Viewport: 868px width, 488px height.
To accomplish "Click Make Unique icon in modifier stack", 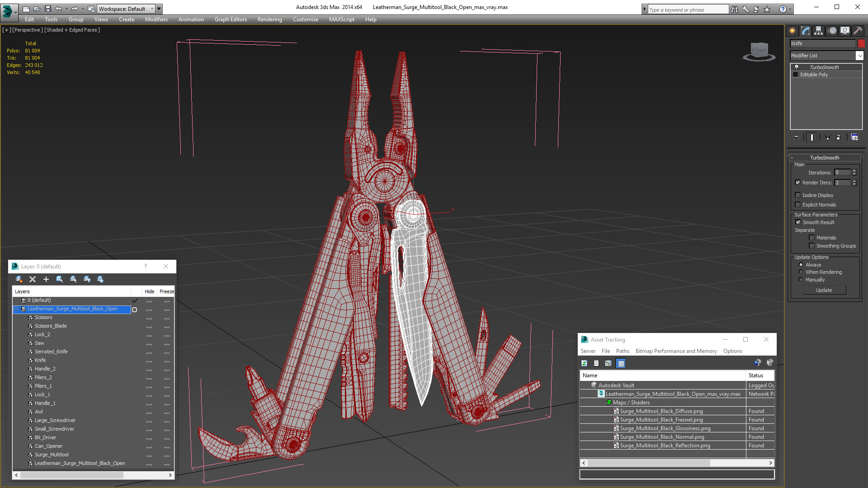I will 827,137.
